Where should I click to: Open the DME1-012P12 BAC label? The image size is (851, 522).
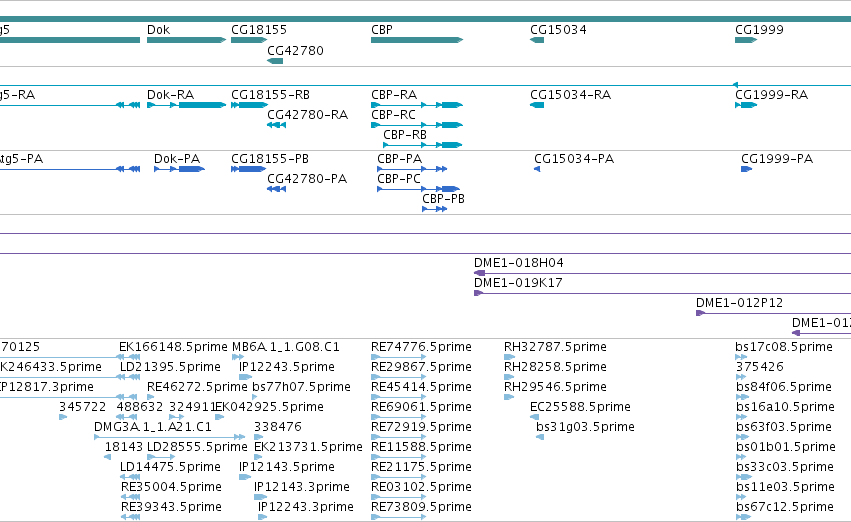click(739, 303)
